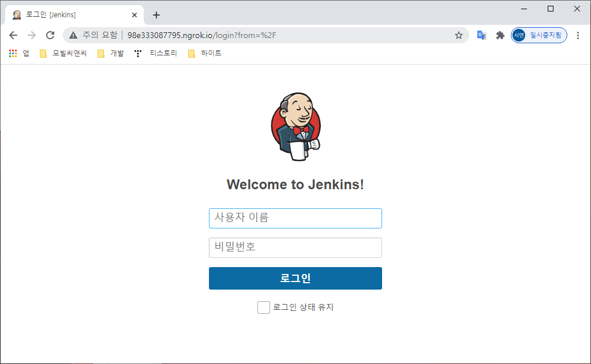Viewport: 591px width, 364px height.
Task: Open the Extensions puzzle icon
Action: (x=500, y=35)
